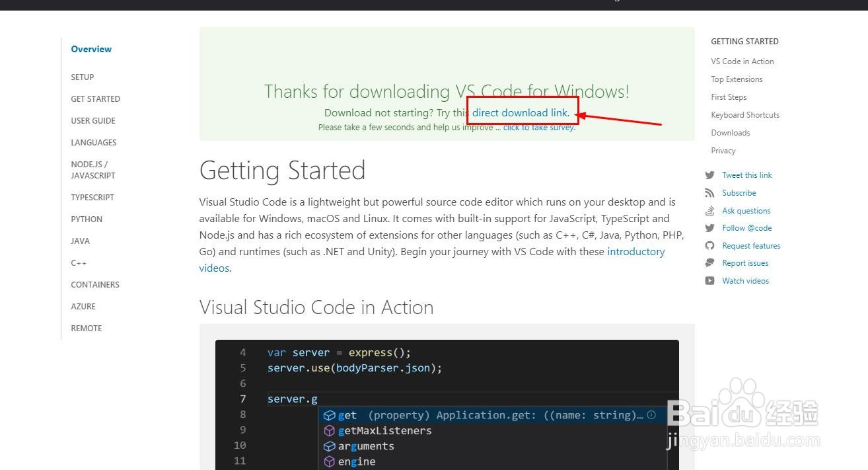This screenshot has height=470, width=868.
Task: Select the engine autocomplete suggestion
Action: (492, 461)
